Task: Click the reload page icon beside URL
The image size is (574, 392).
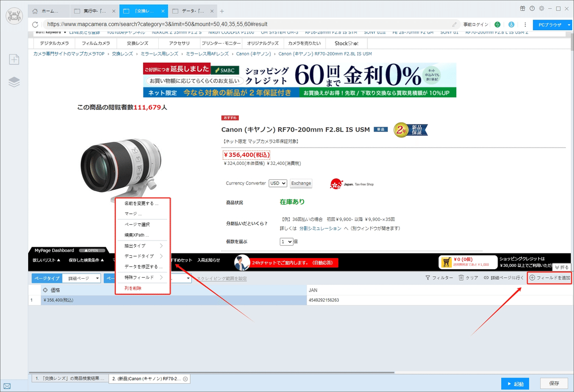Action: click(35, 24)
